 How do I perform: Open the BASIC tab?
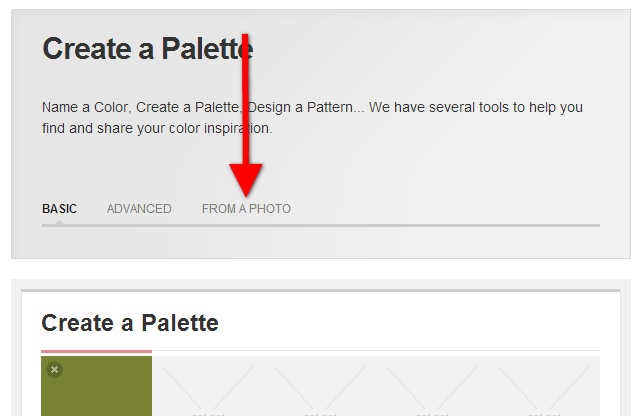[x=59, y=209]
